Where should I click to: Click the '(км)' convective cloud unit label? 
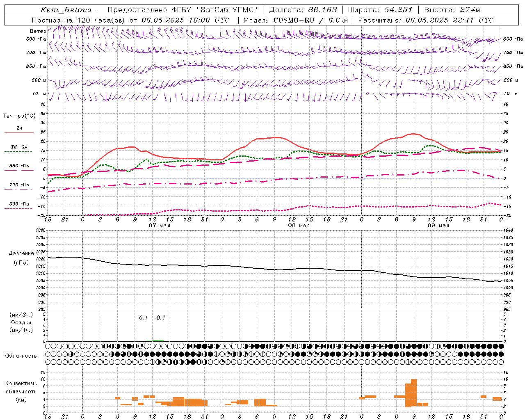click(21, 399)
